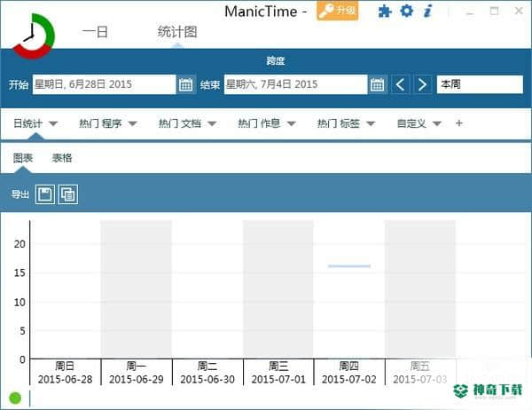Export chart with save disk icon
This screenshot has width=532, height=410.
45,194
